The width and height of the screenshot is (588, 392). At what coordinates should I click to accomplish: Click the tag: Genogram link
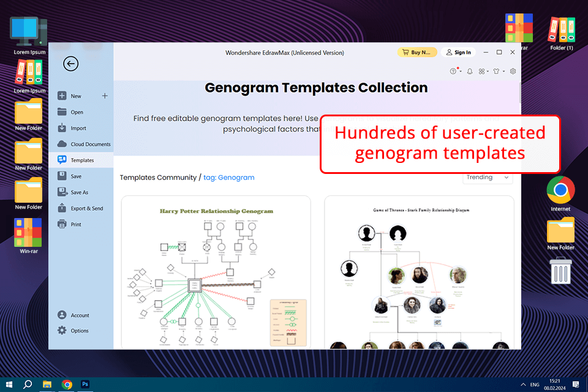[228, 178]
